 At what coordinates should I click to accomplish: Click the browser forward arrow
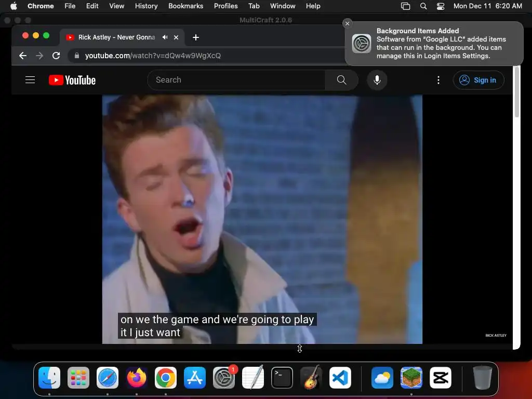[x=39, y=56]
